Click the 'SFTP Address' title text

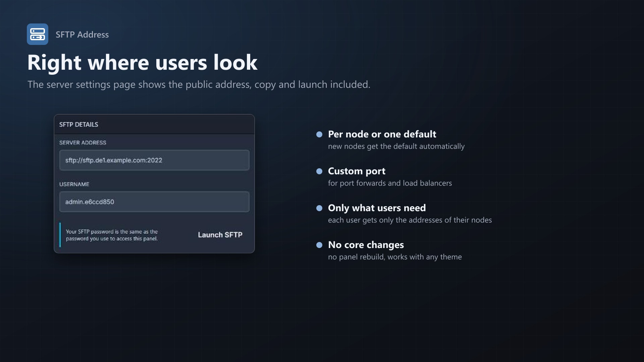coord(82,35)
